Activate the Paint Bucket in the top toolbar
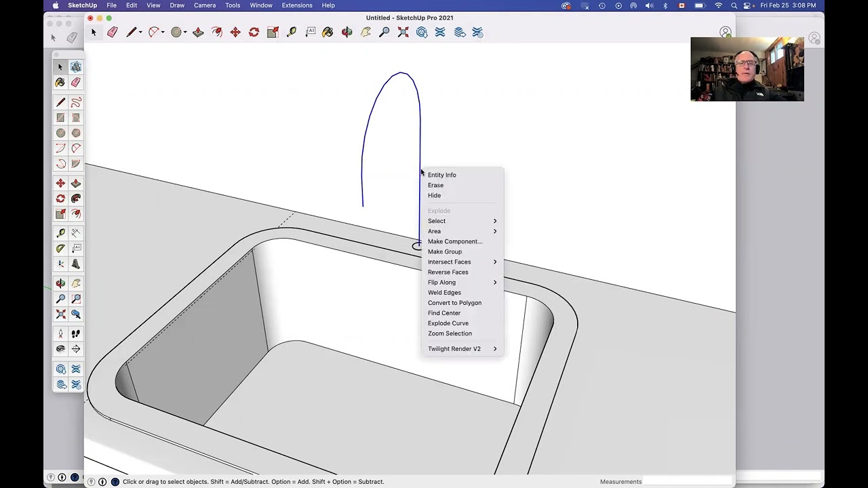The image size is (868, 488). (328, 32)
